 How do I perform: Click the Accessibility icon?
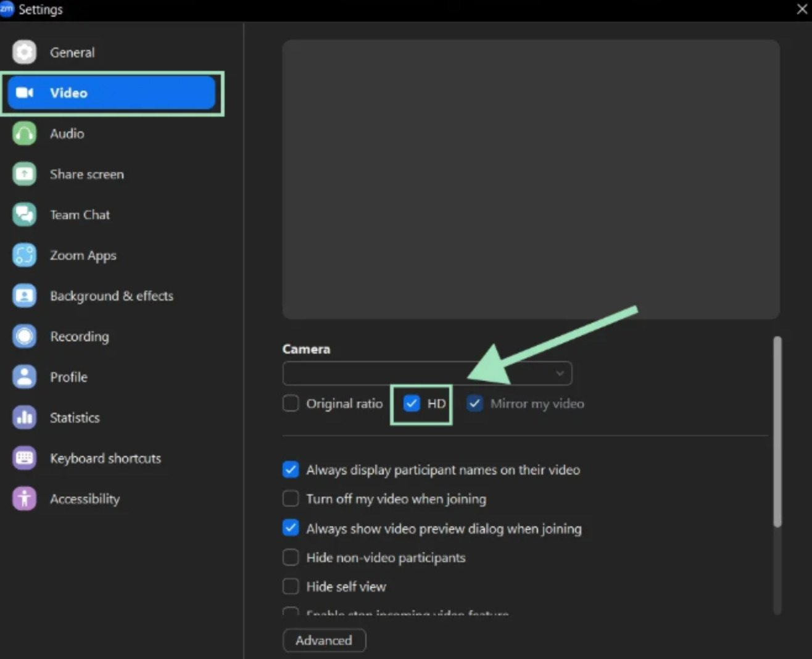23,499
